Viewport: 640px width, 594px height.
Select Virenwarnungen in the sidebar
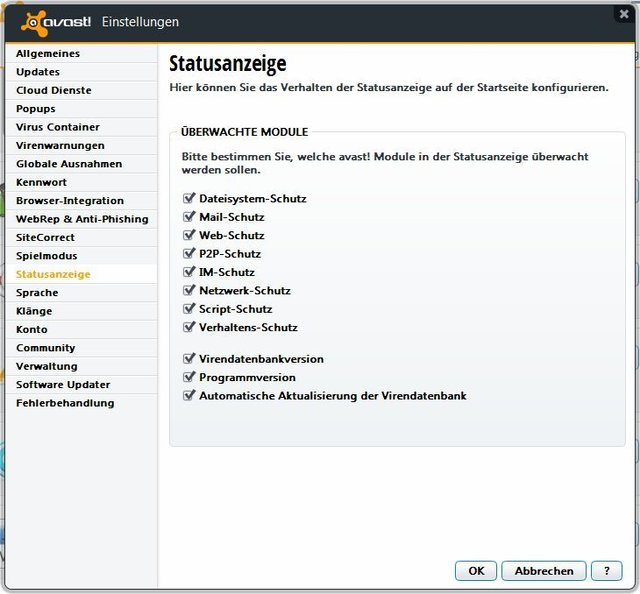tap(81, 145)
